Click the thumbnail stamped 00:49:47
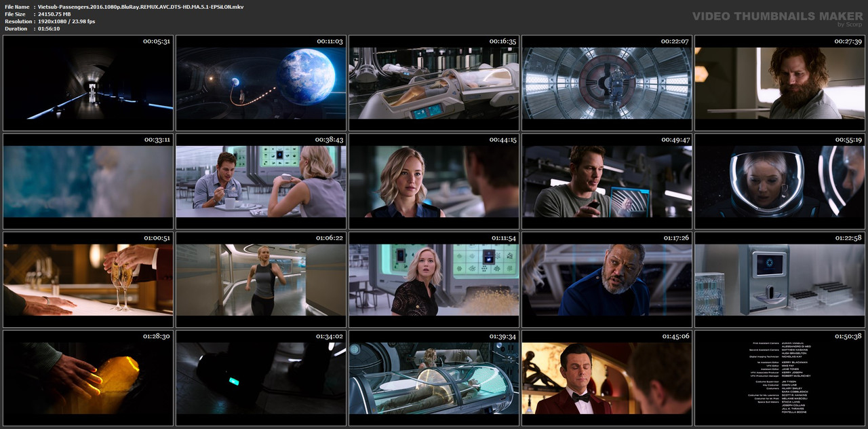 pos(607,181)
